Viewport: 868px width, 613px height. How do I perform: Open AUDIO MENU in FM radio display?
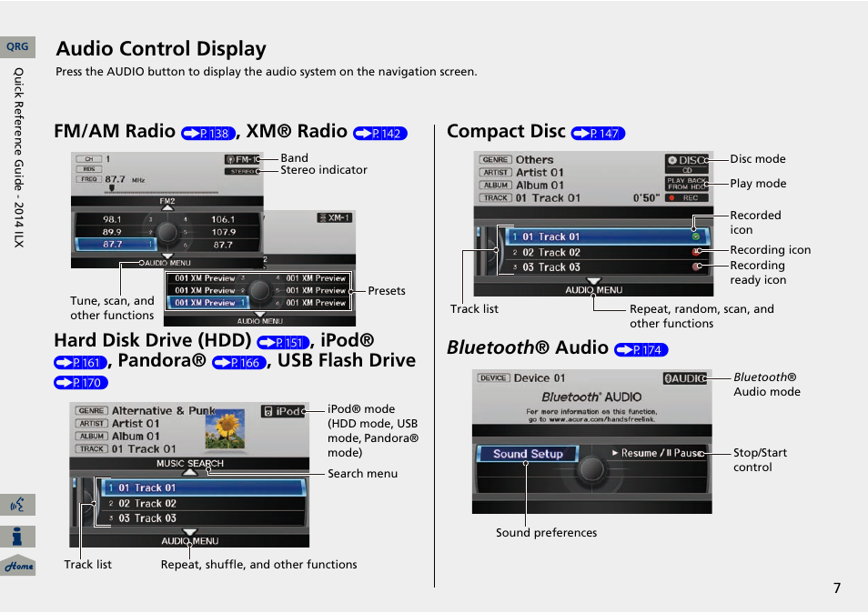point(167,262)
